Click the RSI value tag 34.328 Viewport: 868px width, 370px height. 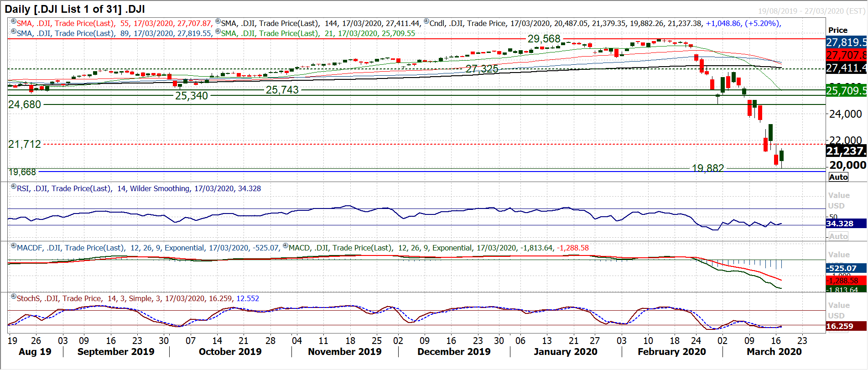click(846, 224)
